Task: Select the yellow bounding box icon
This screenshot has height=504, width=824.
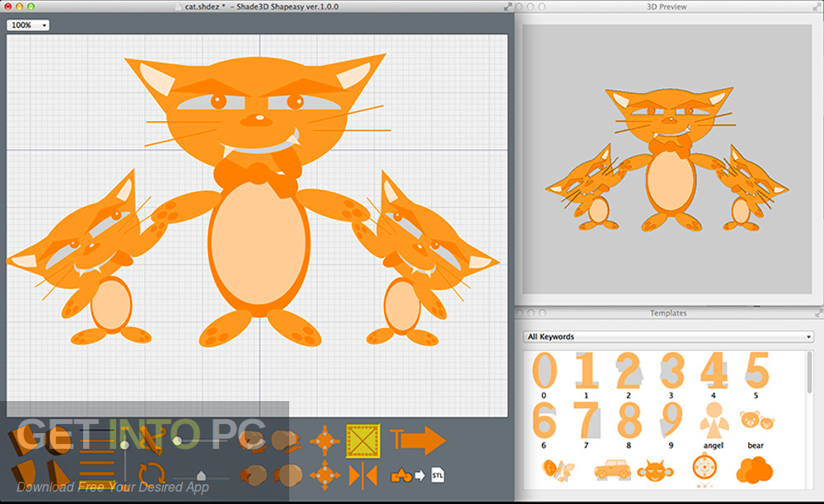Action: 363,441
